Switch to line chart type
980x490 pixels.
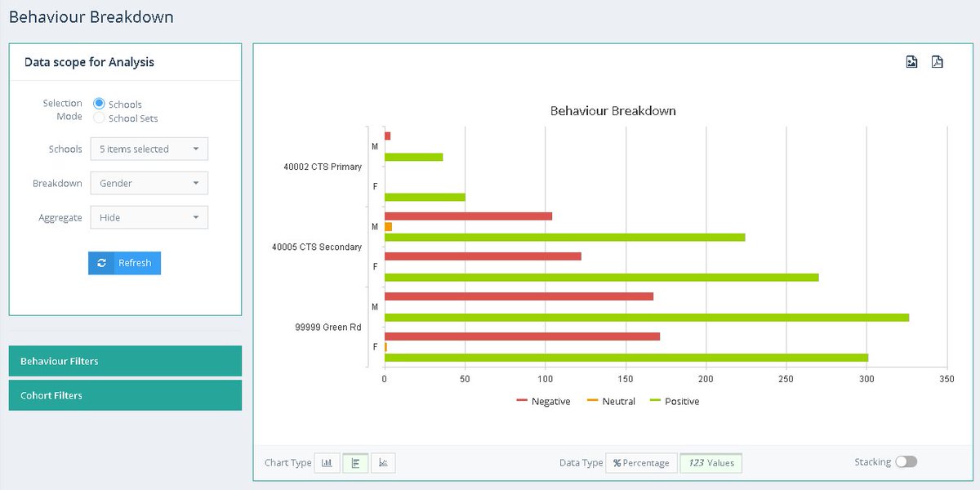click(383, 463)
